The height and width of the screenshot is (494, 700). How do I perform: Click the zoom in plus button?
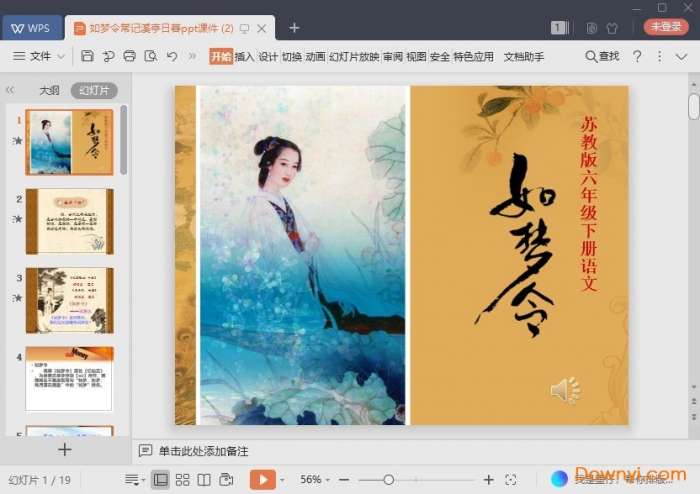coord(488,480)
